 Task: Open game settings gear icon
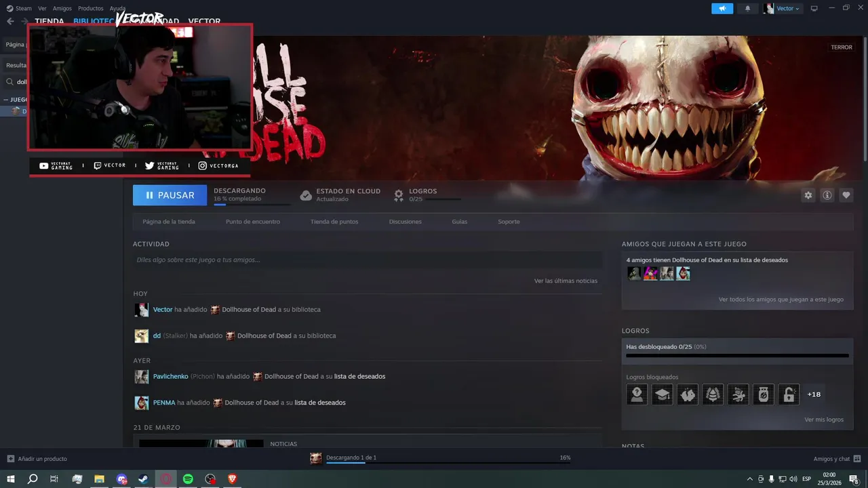coord(808,195)
